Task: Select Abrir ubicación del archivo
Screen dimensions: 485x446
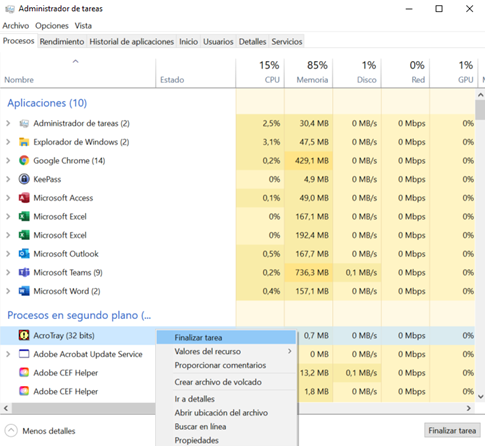Action: [x=226, y=413]
